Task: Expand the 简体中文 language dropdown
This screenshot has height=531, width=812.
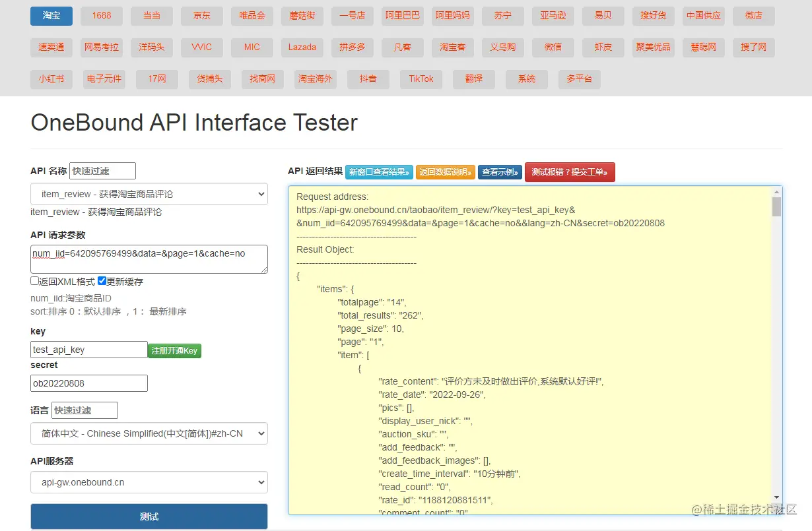Action: tap(149, 433)
